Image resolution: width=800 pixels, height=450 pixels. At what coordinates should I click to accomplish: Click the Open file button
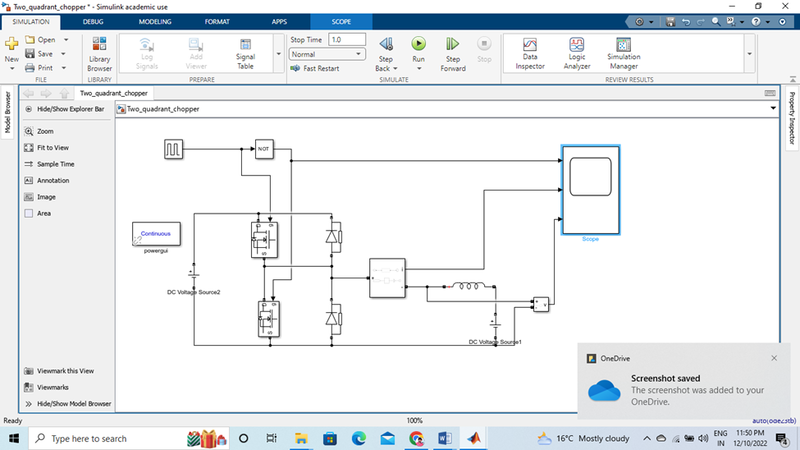pyautogui.click(x=41, y=40)
